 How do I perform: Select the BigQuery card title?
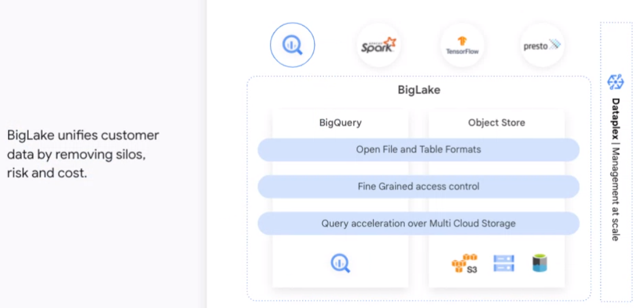click(x=340, y=123)
